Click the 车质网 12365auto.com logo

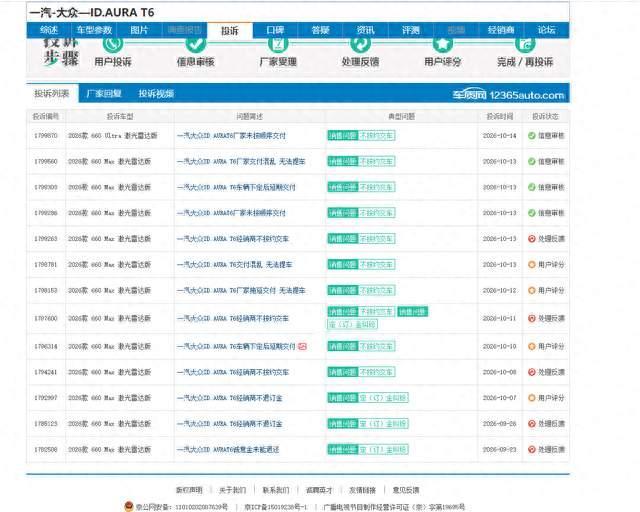[x=508, y=95]
